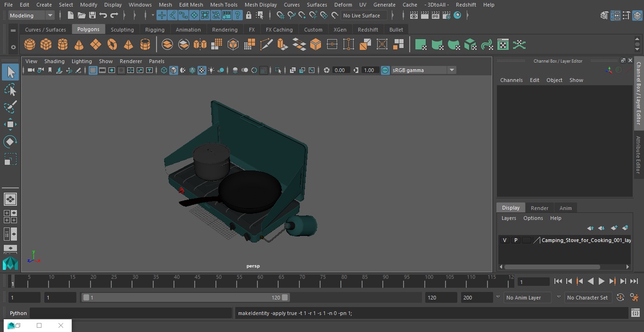Click the New Scene icon
Viewport: 644px width, 332px height.
(70, 16)
